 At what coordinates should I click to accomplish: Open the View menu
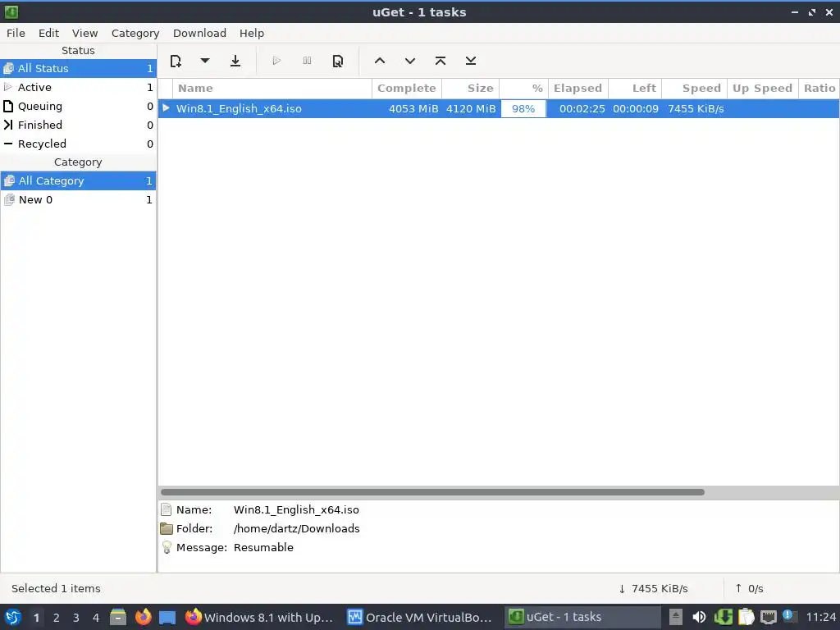(84, 33)
